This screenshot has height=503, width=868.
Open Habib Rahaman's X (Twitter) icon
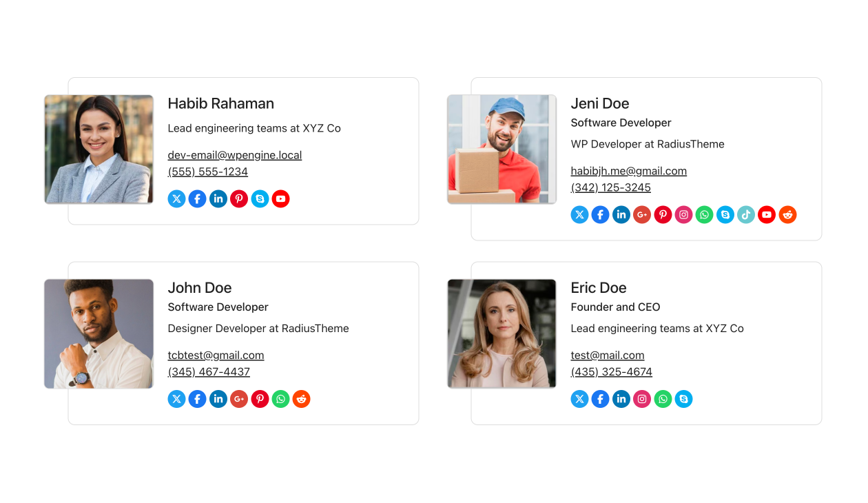(x=177, y=199)
